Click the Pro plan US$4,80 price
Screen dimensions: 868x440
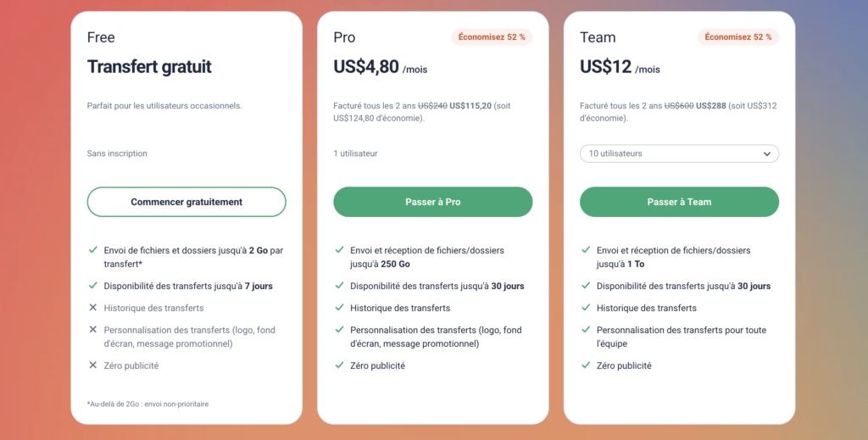pos(366,67)
